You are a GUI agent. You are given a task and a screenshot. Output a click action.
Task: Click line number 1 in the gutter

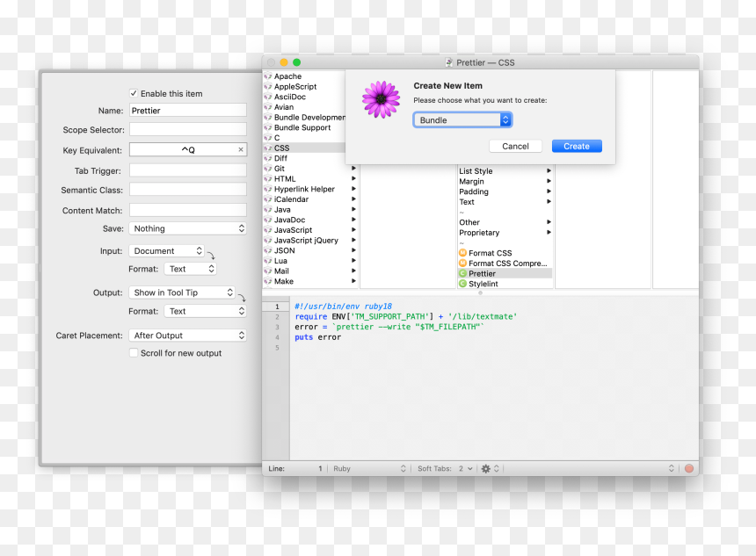click(277, 307)
